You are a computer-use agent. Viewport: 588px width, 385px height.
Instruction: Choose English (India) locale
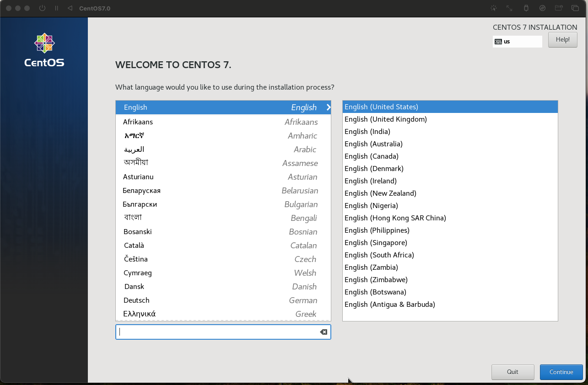450,132
